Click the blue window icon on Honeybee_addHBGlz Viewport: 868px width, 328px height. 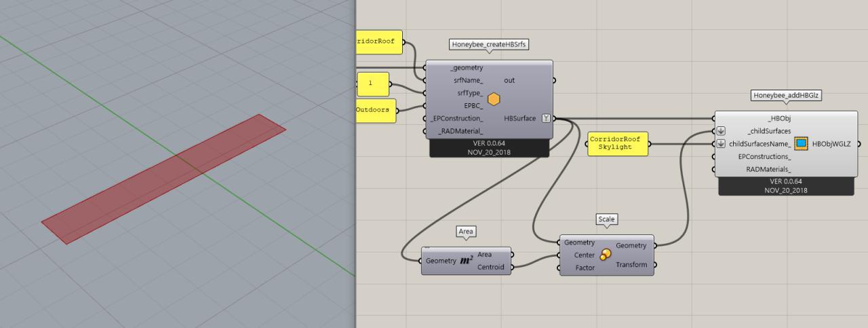[x=801, y=143]
